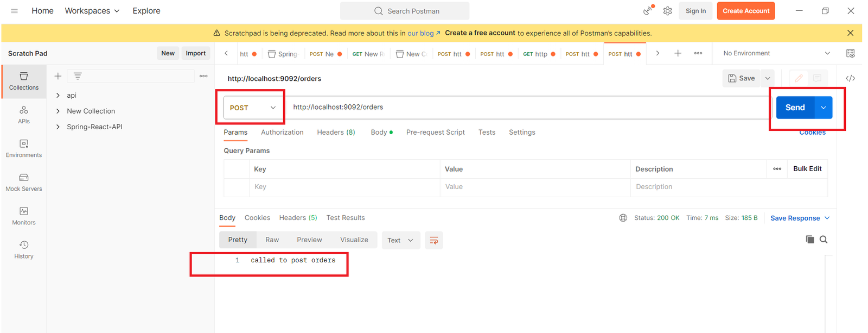This screenshot has height=333, width=868.
Task: Open Mock Servers in the sidebar
Action: [x=24, y=182]
